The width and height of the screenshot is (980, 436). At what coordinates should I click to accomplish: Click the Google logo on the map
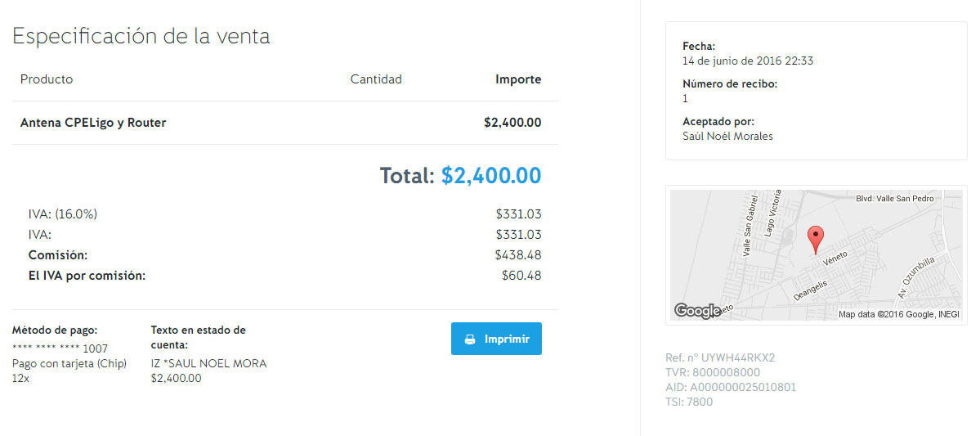(696, 311)
